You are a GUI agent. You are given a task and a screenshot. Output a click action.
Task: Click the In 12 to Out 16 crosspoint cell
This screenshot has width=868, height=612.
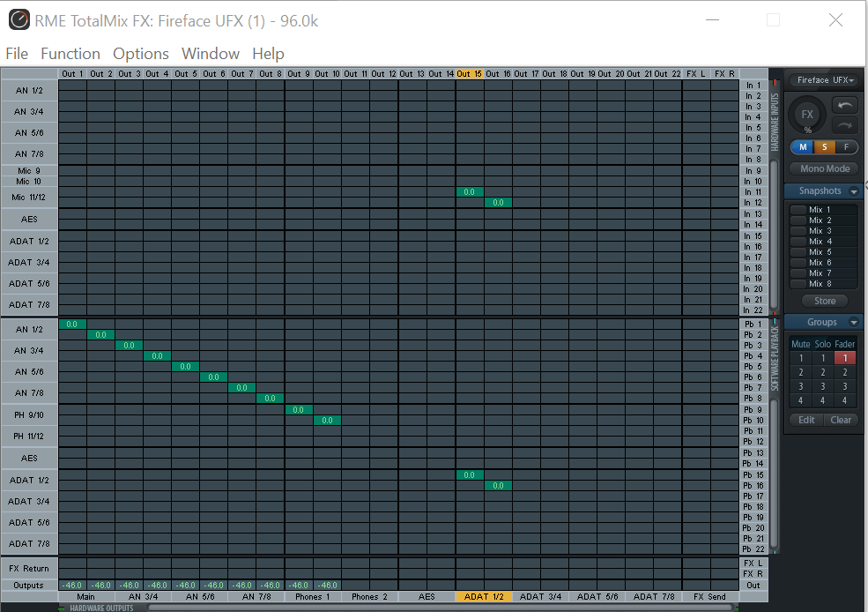click(498, 203)
